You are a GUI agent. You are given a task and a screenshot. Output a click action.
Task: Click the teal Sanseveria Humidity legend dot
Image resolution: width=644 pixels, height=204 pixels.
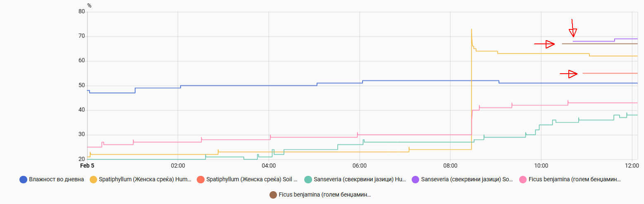[308, 180]
